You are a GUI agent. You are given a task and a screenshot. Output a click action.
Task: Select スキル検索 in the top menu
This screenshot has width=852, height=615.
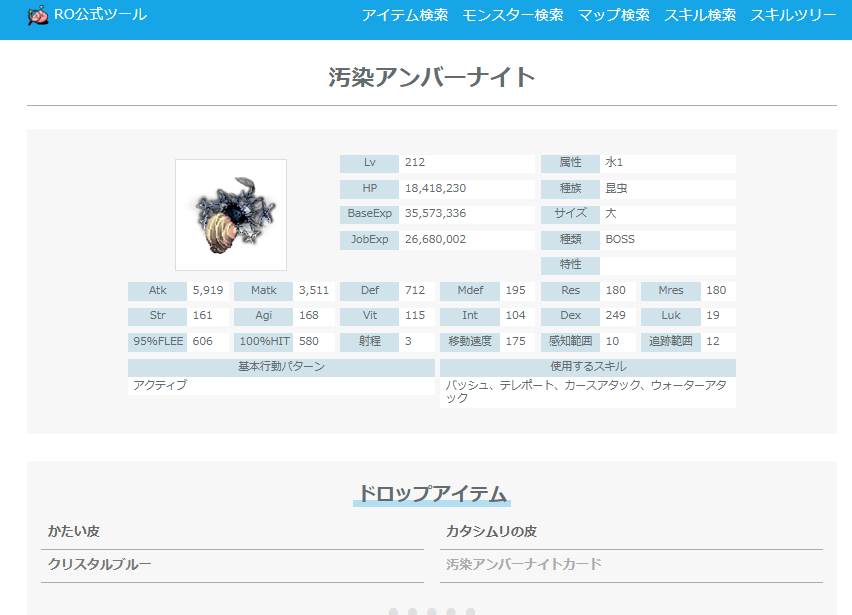pyautogui.click(x=700, y=15)
